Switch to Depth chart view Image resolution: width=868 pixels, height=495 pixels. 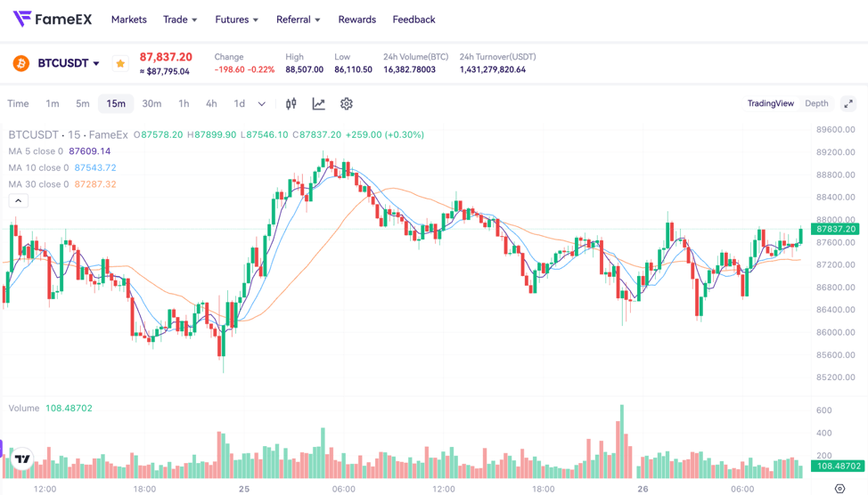coord(816,103)
